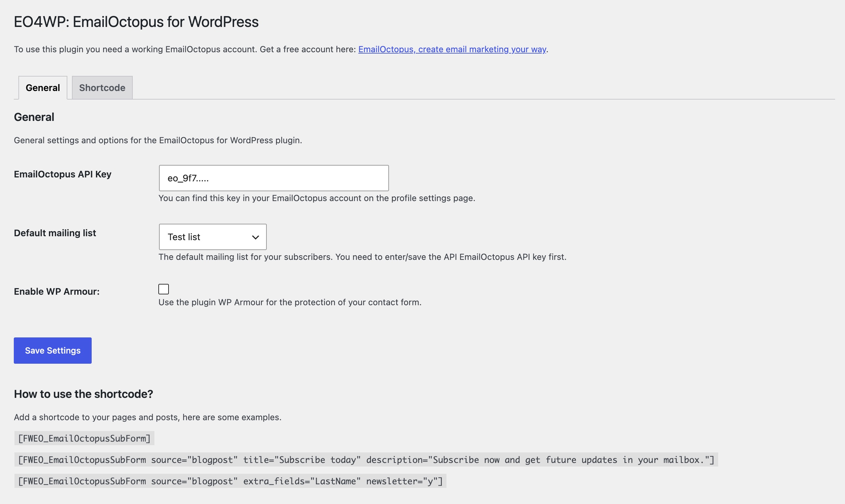This screenshot has width=845, height=504.
Task: Click the Save Settings button
Action: [53, 351]
